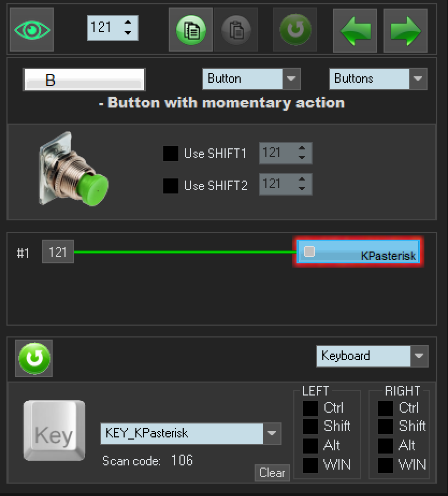This screenshot has height=496, width=448.
Task: Click the green eye view icon
Action: [x=32, y=30]
